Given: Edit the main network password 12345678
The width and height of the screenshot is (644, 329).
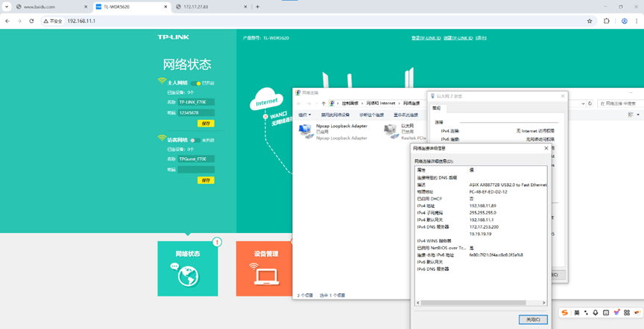Looking at the screenshot, I should pyautogui.click(x=196, y=113).
